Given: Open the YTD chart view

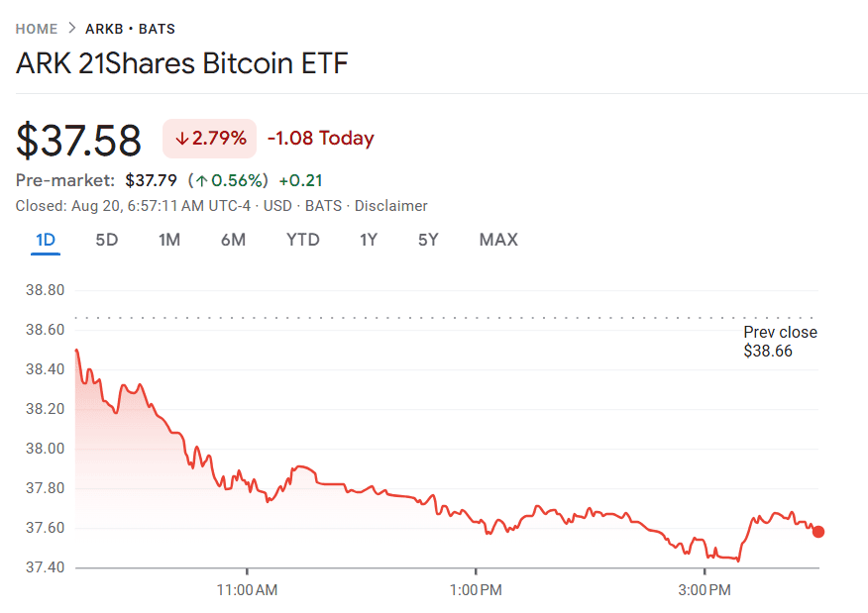Looking at the screenshot, I should 303,240.
